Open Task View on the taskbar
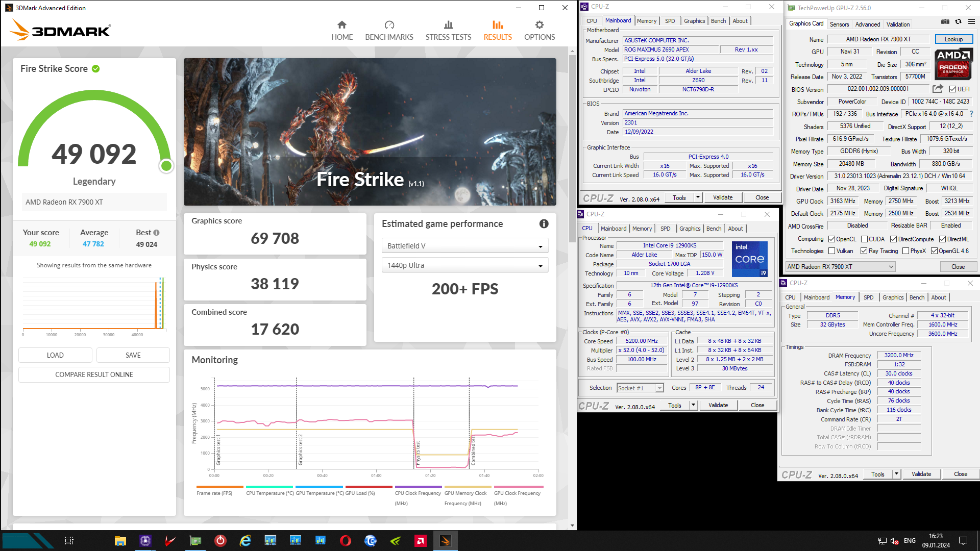This screenshot has height=551, width=980. 69,541
